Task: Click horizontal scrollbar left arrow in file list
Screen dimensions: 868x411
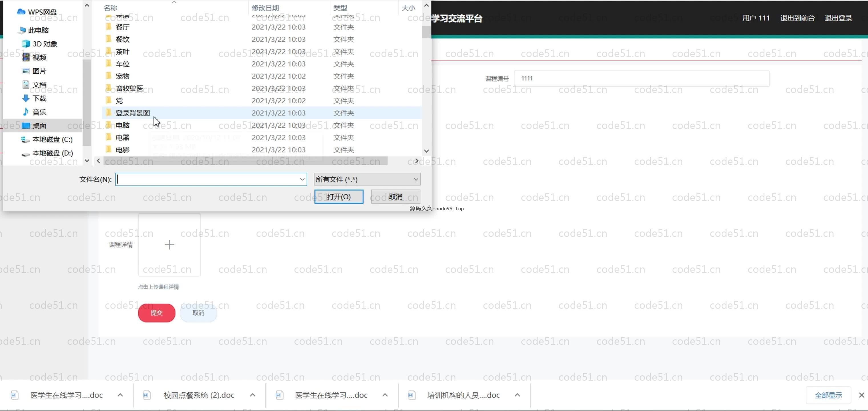Action: [98, 161]
